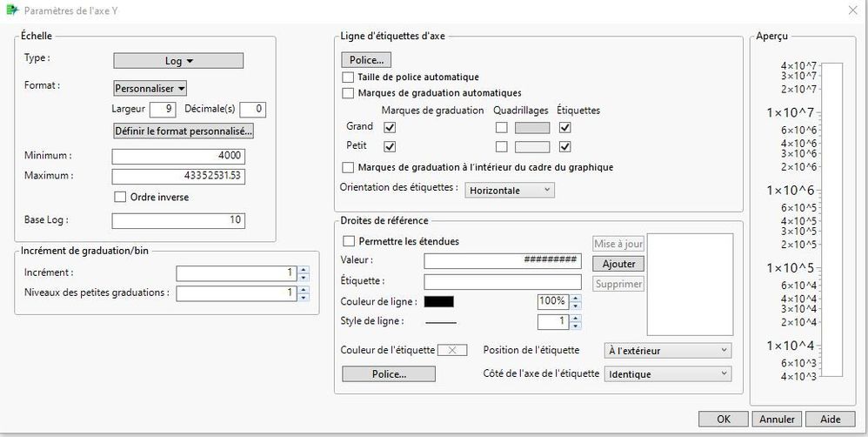This screenshot has height=437, width=868.
Task: Click the reference lines list box
Action: pyautogui.click(x=691, y=285)
